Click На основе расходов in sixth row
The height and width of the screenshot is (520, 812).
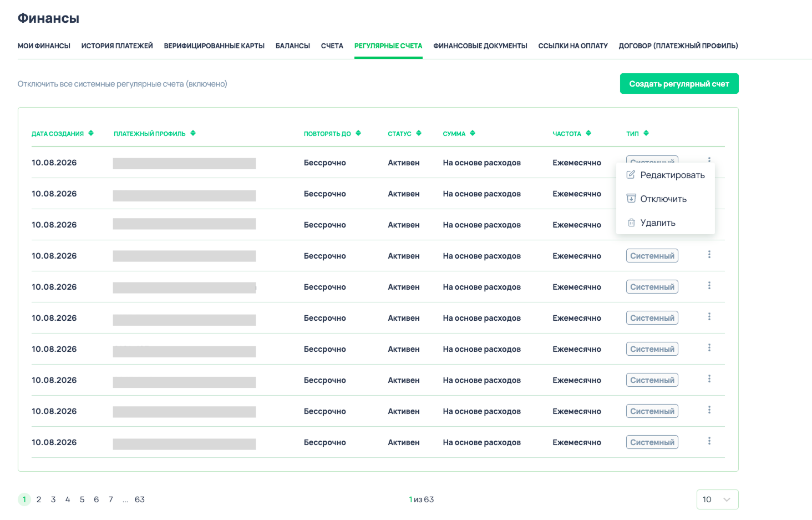482,318
